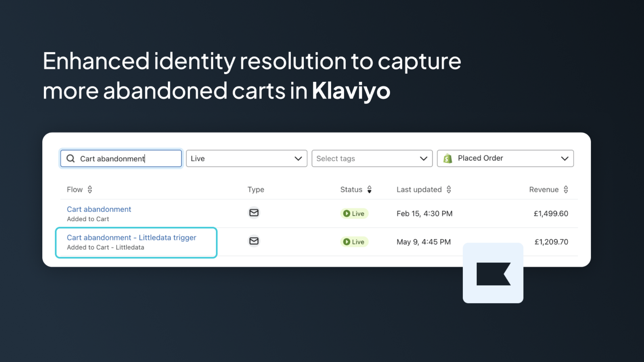
Task: Sort by Revenue column arrows
Action: [566, 190]
